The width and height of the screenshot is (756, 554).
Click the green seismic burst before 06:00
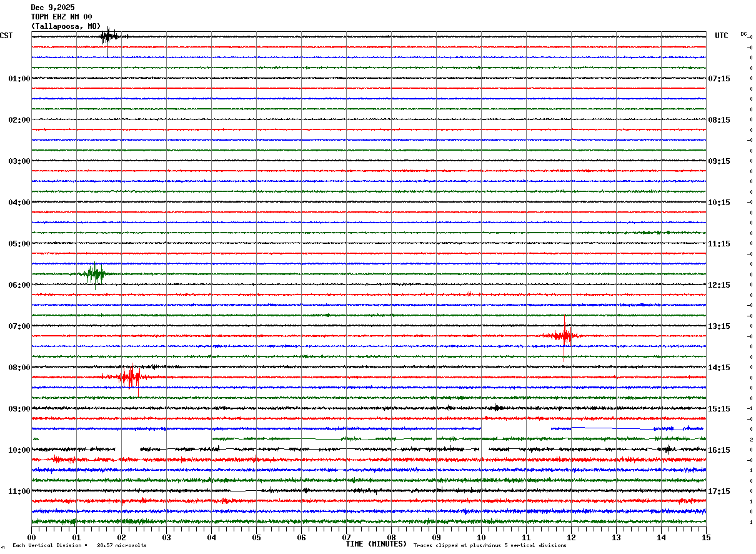[96, 274]
